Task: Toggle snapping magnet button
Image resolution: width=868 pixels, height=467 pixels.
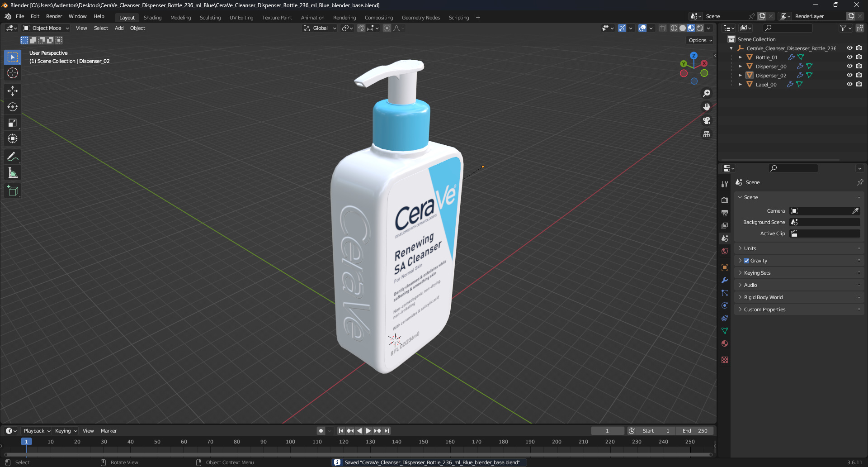Action: tap(361, 28)
